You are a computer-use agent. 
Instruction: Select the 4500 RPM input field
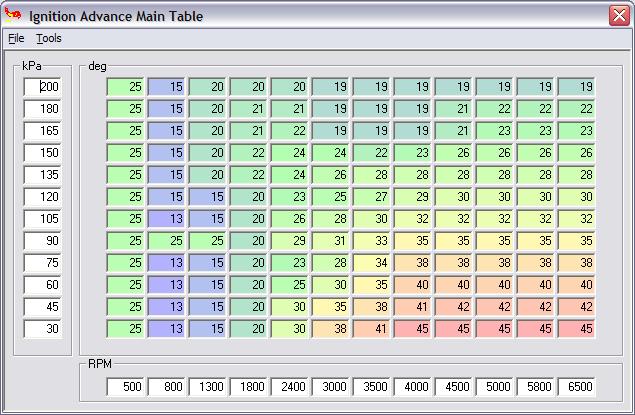453,387
